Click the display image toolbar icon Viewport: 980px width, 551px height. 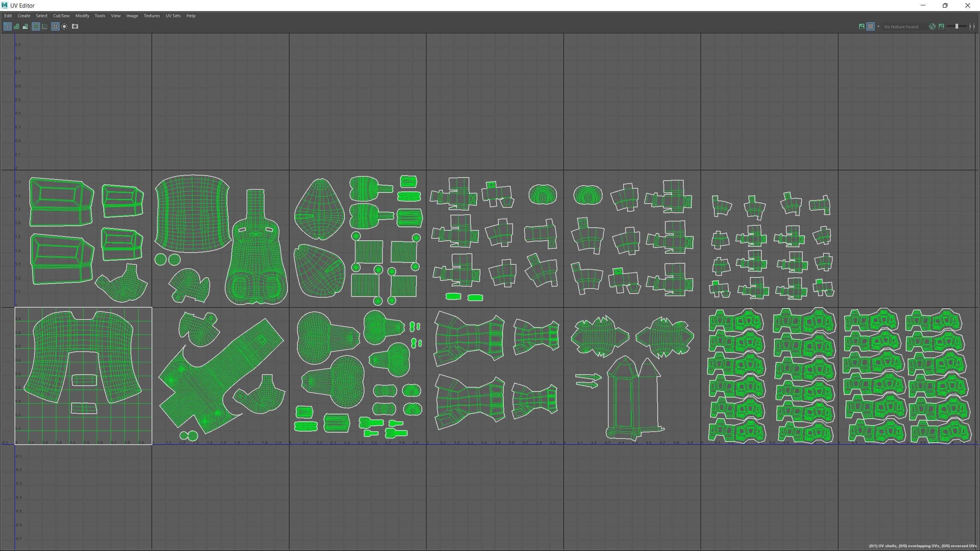pyautogui.click(x=861, y=26)
